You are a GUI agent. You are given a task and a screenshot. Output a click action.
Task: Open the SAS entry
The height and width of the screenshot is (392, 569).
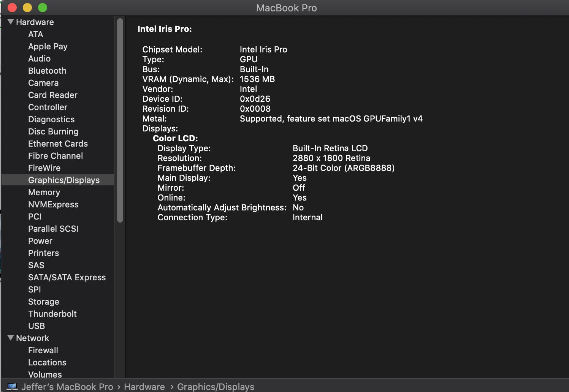(x=36, y=265)
